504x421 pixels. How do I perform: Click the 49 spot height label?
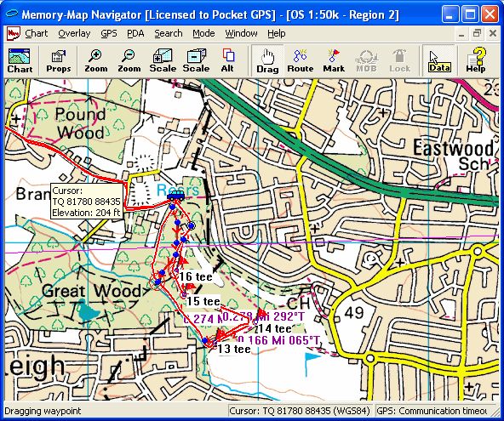coord(354,312)
